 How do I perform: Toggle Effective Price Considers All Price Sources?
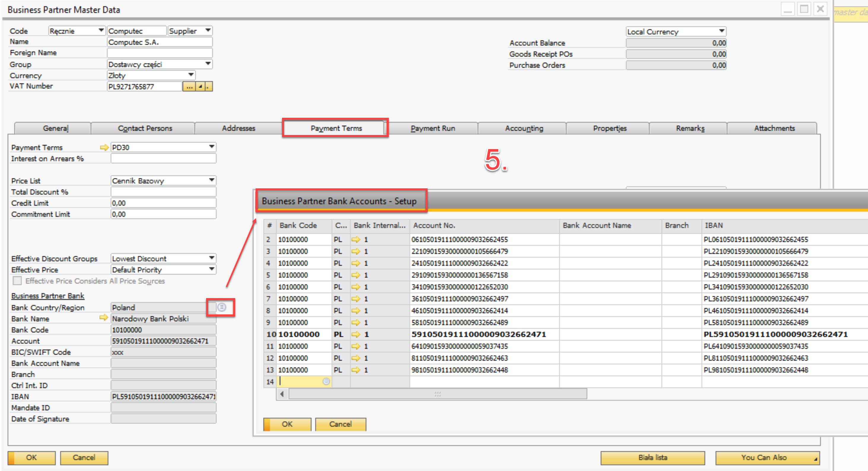click(x=17, y=281)
